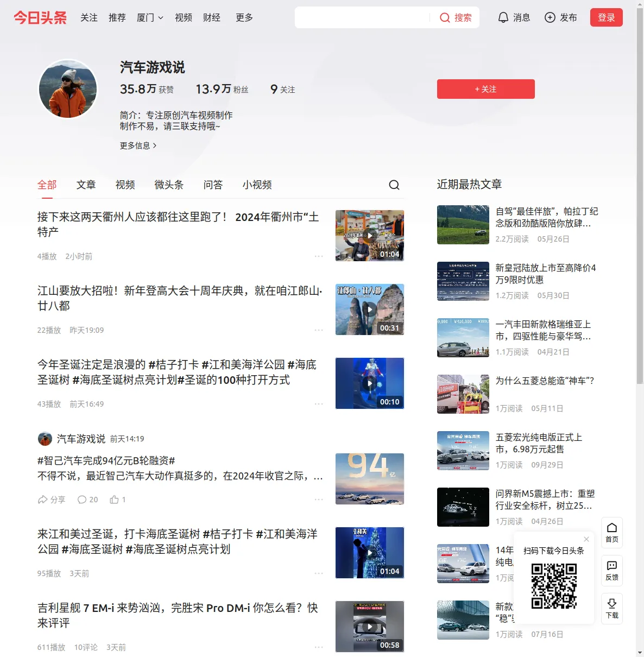Open article 五菱宏光纯电版正式上市
This screenshot has width=644, height=657.
pyautogui.click(x=539, y=443)
